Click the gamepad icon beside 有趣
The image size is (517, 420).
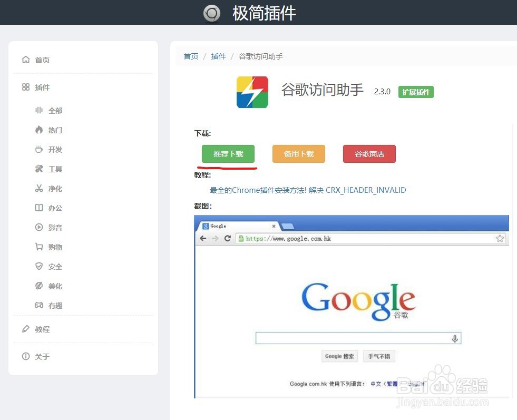coord(39,305)
